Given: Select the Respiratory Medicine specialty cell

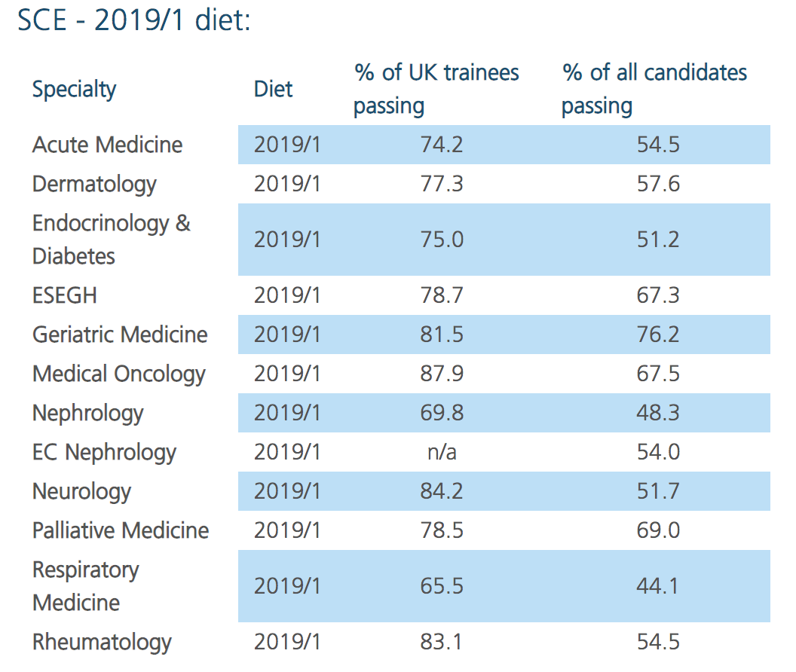Looking at the screenshot, I should (85, 586).
